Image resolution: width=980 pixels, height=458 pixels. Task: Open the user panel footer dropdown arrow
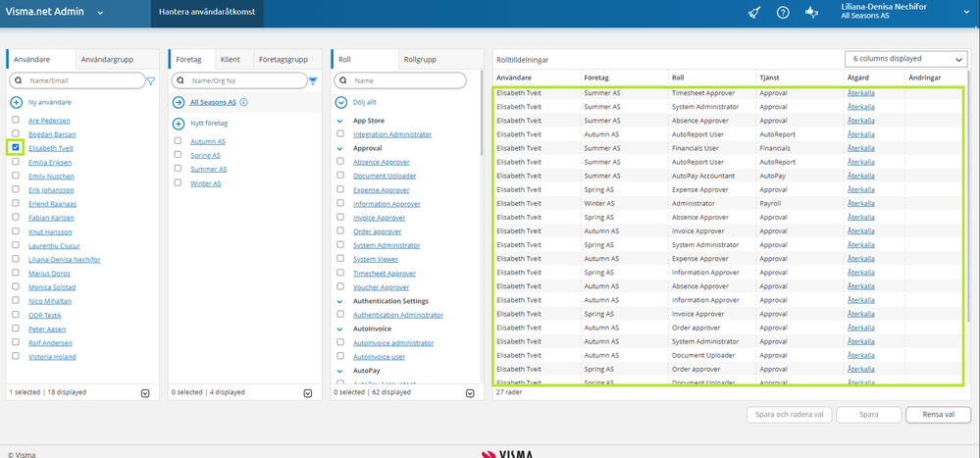click(145, 393)
